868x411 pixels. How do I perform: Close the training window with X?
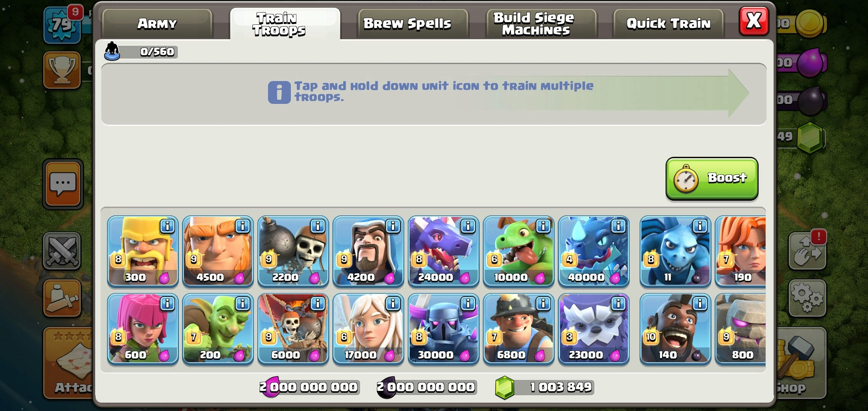point(754,21)
